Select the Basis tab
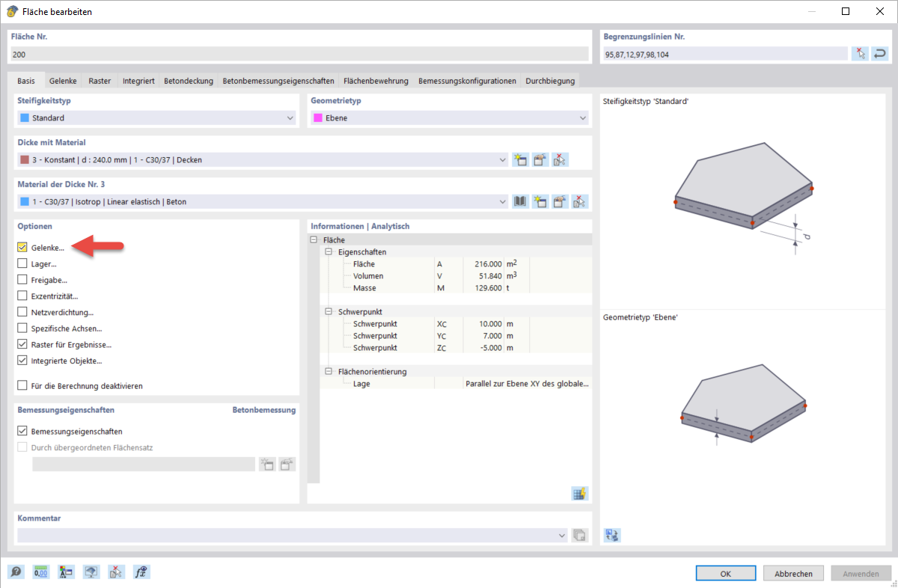The image size is (898, 588). (x=26, y=80)
